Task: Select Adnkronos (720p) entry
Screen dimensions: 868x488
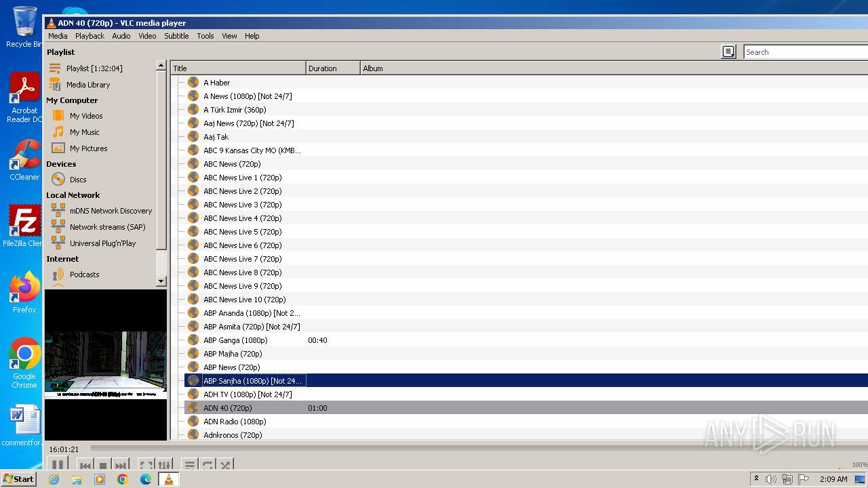Action: point(233,435)
